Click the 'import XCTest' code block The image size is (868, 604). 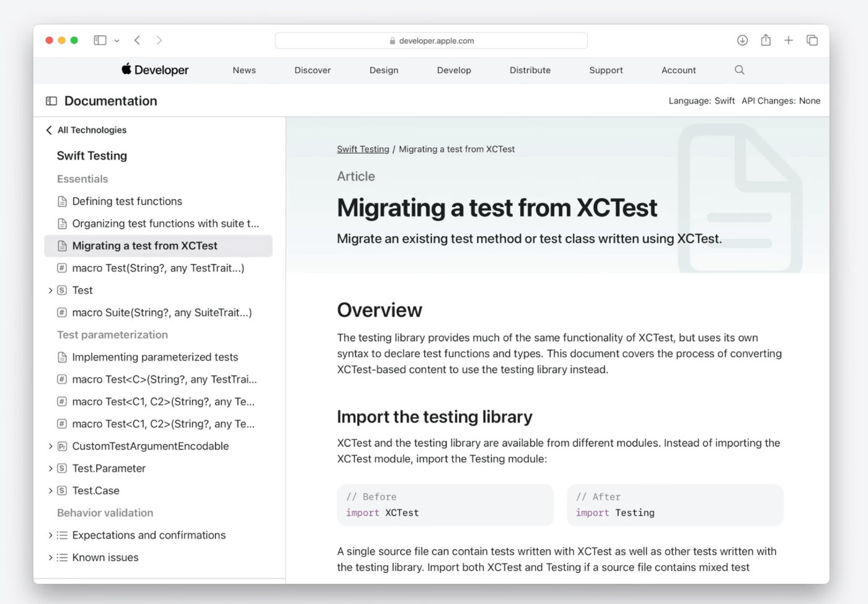point(445,505)
